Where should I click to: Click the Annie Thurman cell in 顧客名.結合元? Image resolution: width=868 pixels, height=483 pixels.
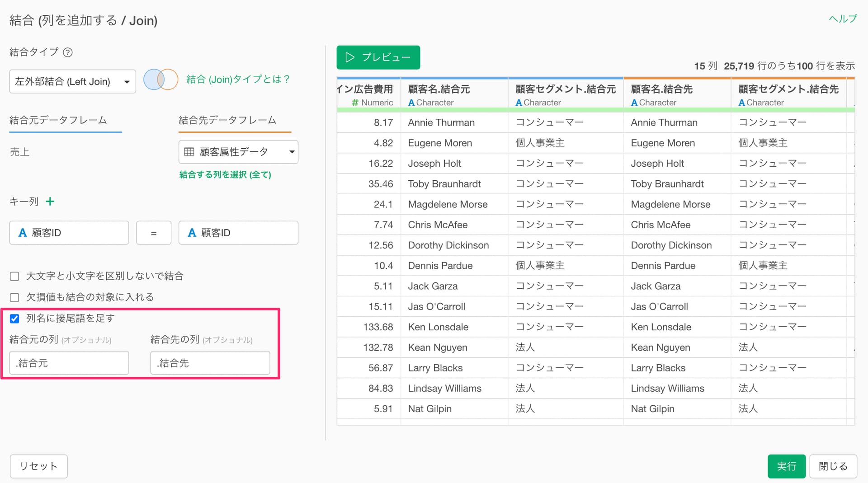(454, 122)
